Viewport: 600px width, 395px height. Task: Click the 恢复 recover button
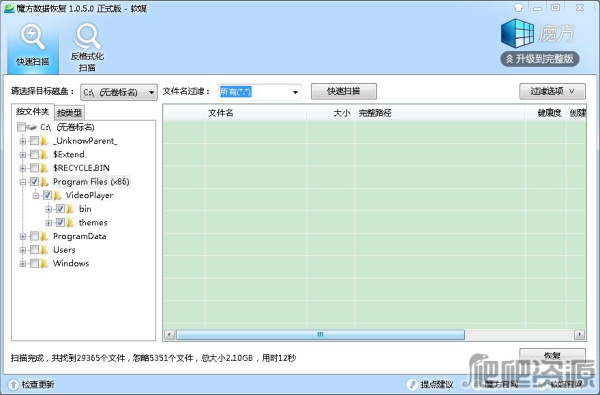click(552, 356)
